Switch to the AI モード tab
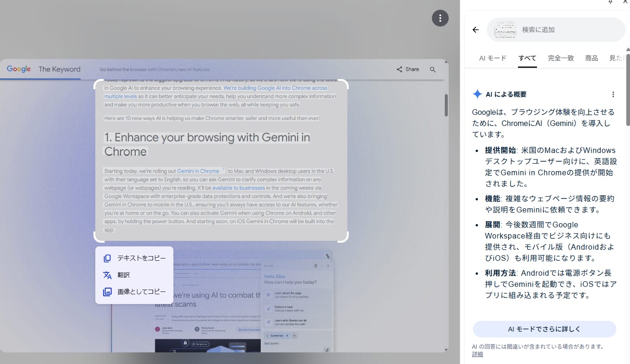The width and height of the screenshot is (630, 364). 493,58
